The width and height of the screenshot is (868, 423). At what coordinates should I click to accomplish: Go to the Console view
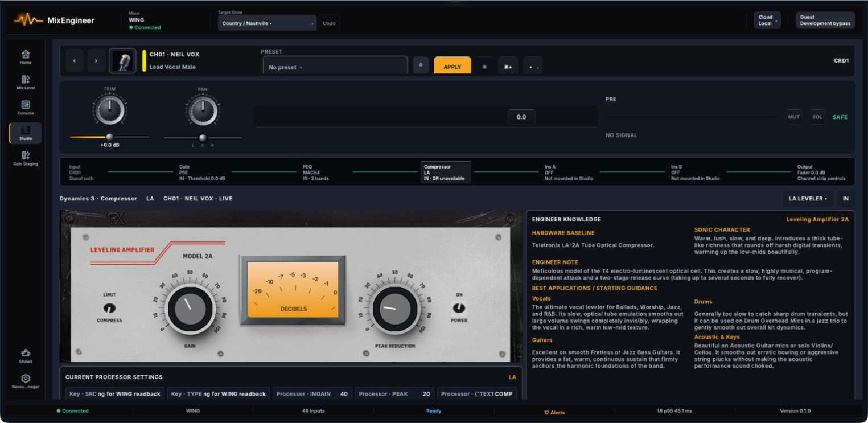[26, 108]
